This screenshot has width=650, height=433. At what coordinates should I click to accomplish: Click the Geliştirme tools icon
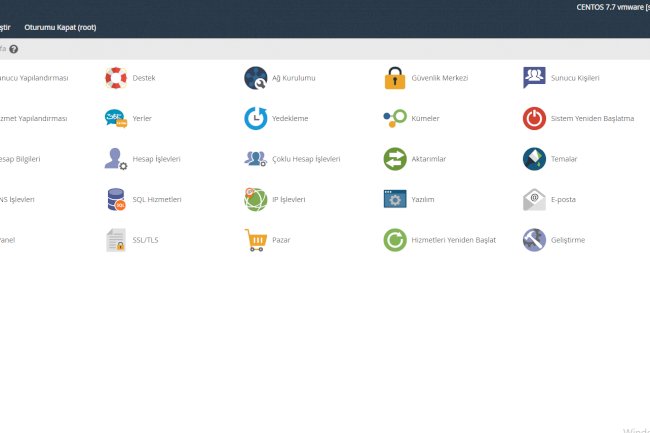[534, 240]
